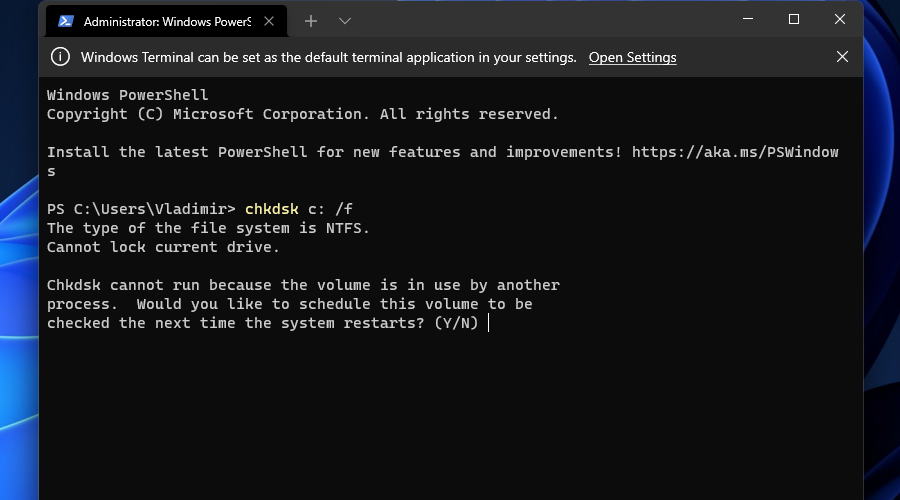Open Settings link in the info bar

tap(633, 57)
